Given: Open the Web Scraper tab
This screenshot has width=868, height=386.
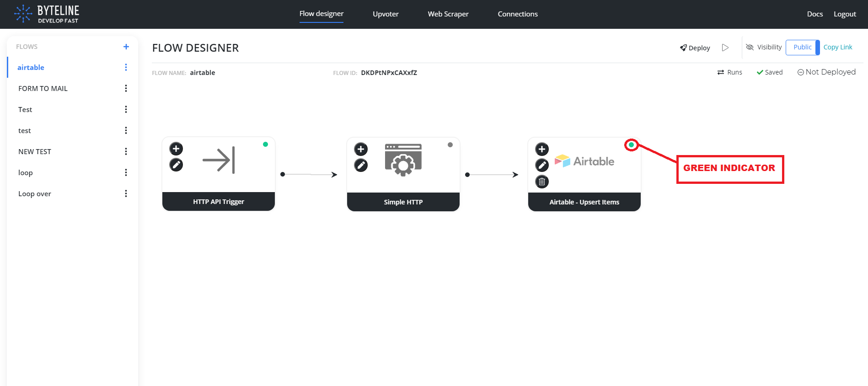Looking at the screenshot, I should (448, 14).
